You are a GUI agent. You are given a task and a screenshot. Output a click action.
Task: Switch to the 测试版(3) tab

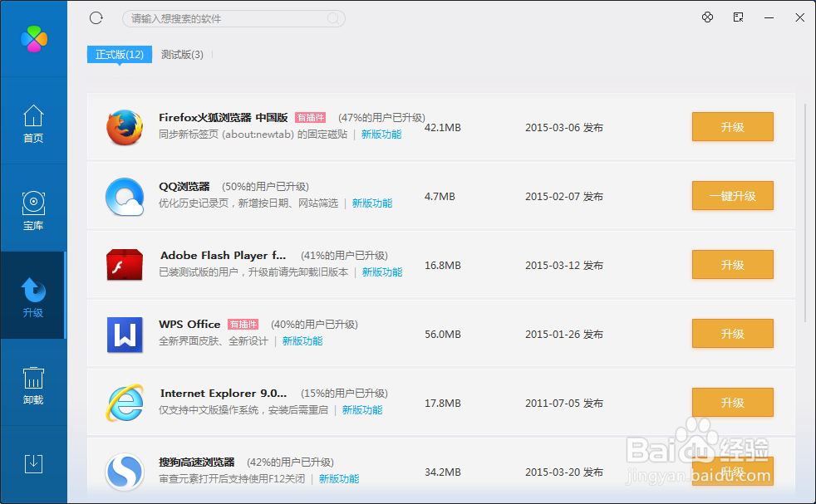coord(182,55)
